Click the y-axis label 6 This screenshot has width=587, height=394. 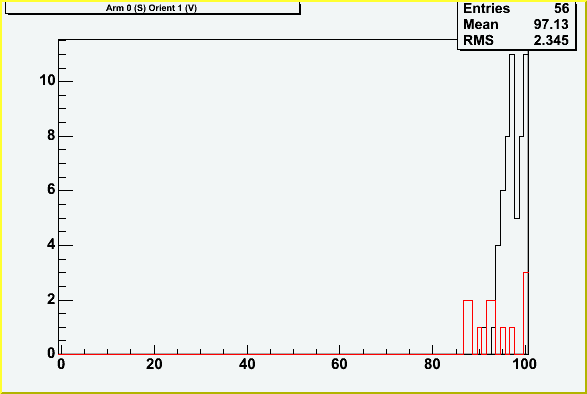[x=51, y=190]
